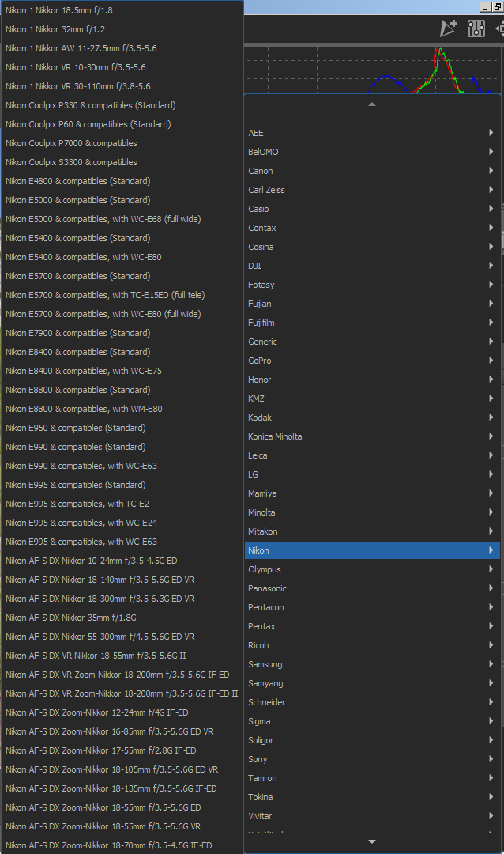Pick Nikon 1 Nikkor VR 30-110mm lens
504x854 pixels.
[122, 86]
